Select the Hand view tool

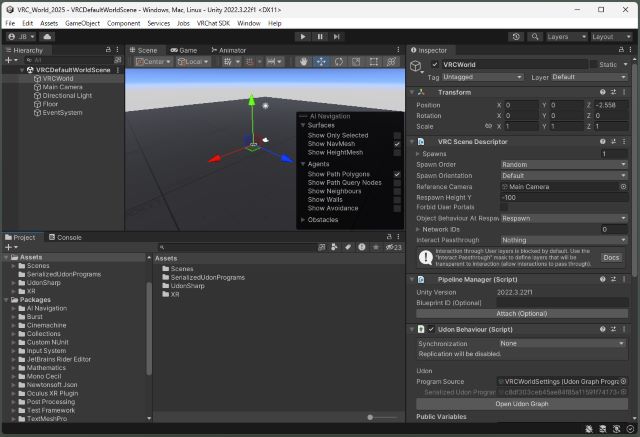pyautogui.click(x=304, y=62)
